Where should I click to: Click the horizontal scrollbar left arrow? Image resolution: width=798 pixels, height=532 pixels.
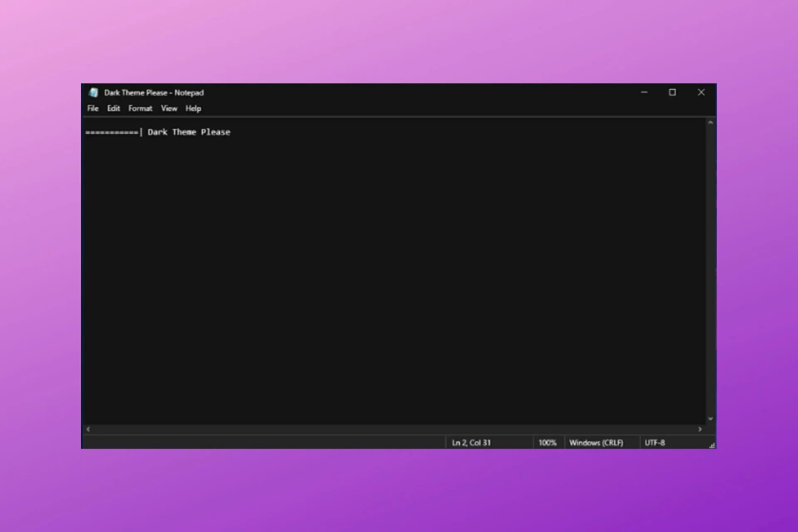88,429
